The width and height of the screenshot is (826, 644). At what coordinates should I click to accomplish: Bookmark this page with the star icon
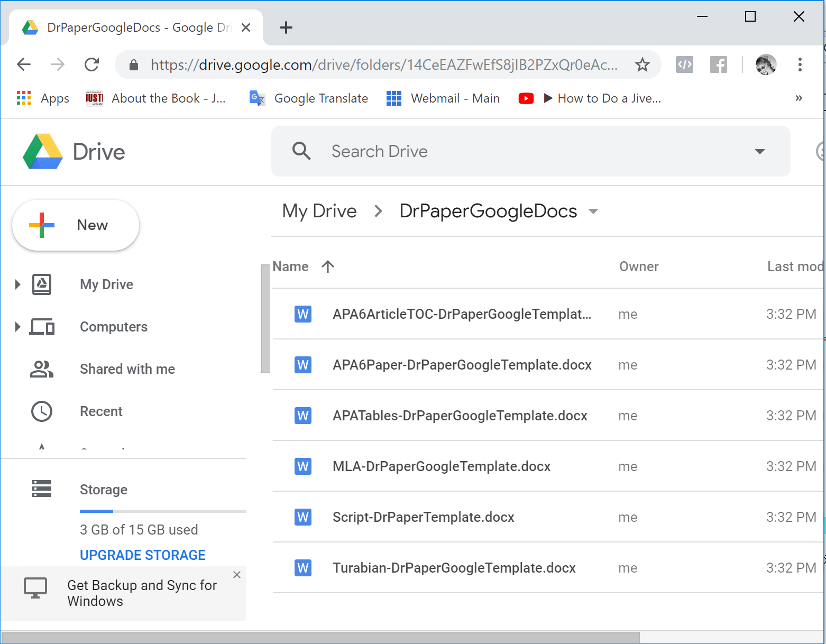(642, 65)
